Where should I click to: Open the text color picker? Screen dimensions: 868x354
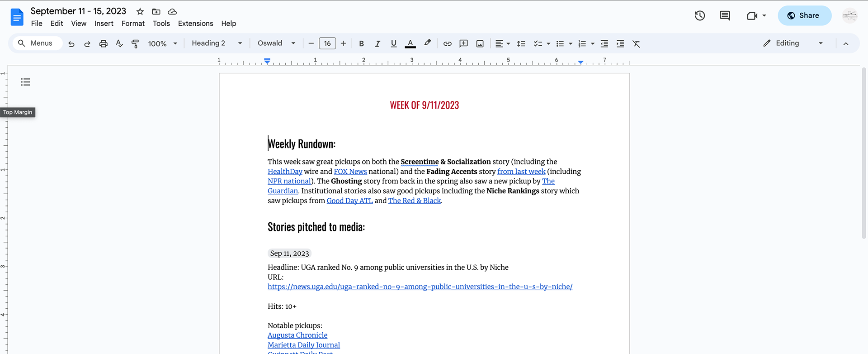click(x=410, y=43)
